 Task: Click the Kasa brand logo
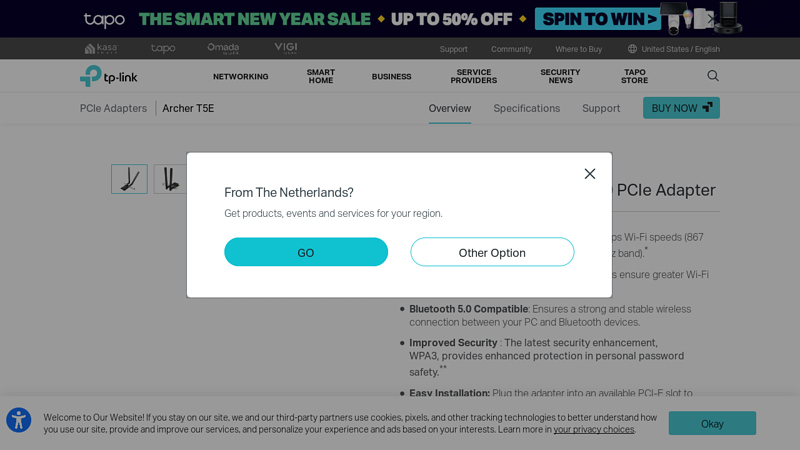click(x=101, y=48)
